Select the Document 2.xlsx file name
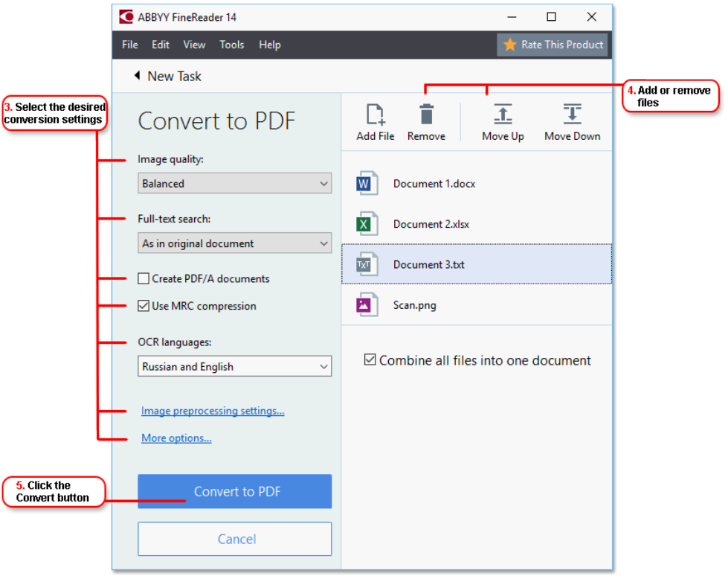The height and width of the screenshot is (579, 728). tap(431, 224)
